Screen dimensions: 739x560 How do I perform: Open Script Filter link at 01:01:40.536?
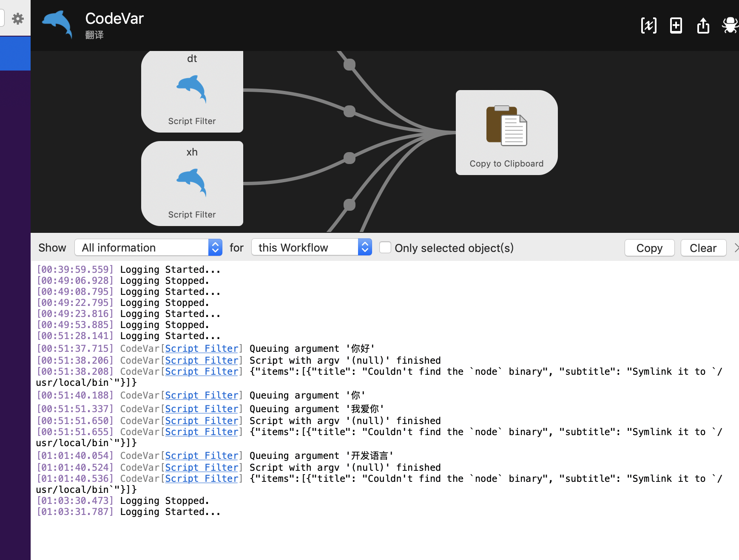(202, 478)
